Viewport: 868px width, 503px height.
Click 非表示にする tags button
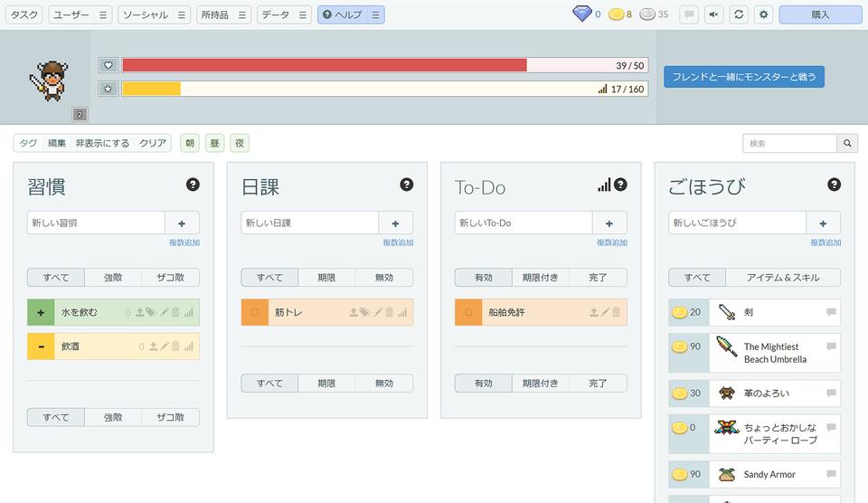(102, 143)
